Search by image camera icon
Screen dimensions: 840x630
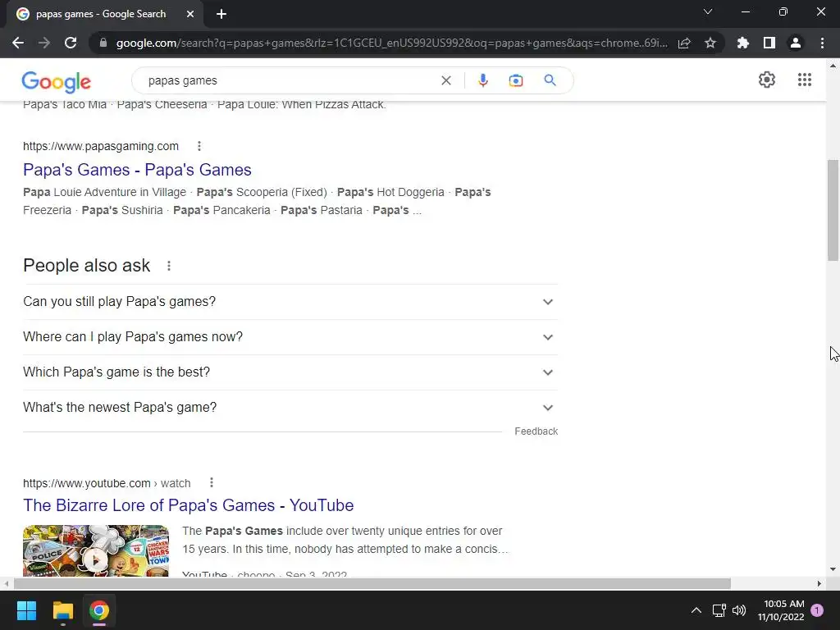pos(515,80)
